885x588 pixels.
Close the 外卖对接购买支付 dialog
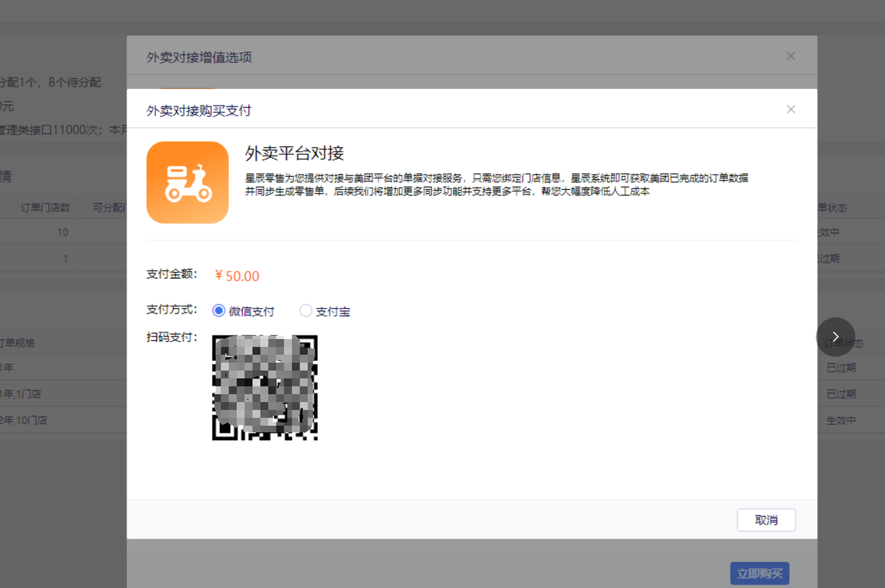point(790,109)
